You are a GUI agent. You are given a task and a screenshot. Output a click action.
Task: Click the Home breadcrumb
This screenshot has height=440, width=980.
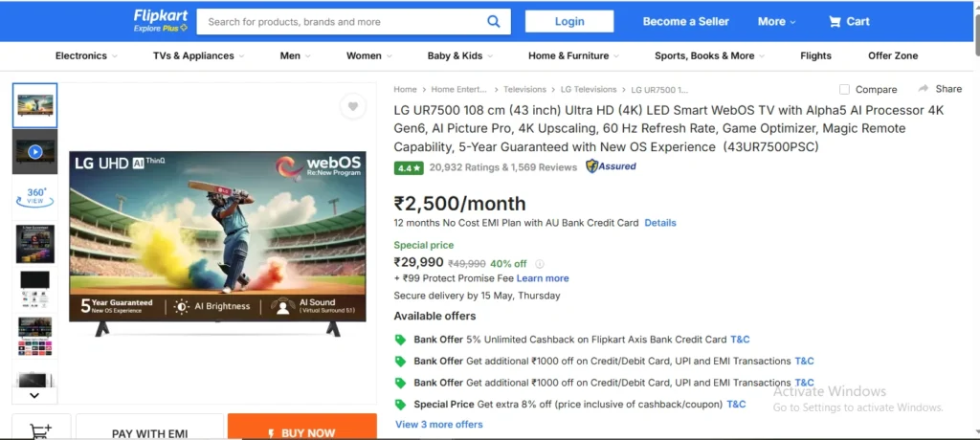(x=405, y=89)
